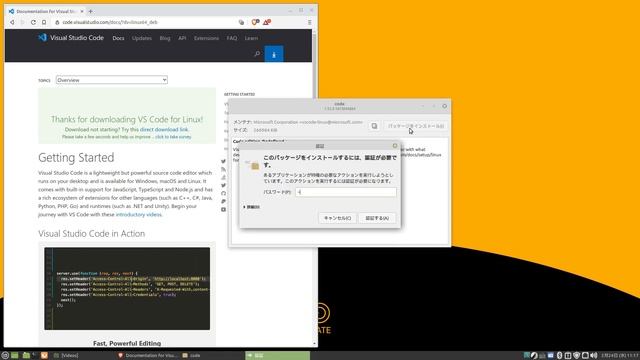The image size is (640, 360).
Task: Open the Docs menu item
Action: click(x=118, y=38)
